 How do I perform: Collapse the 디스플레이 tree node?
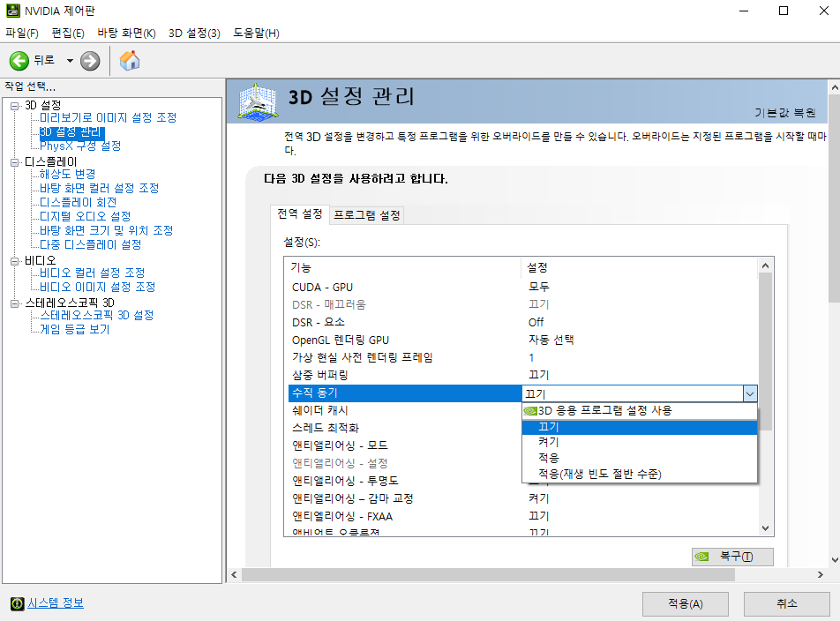pos(14,162)
